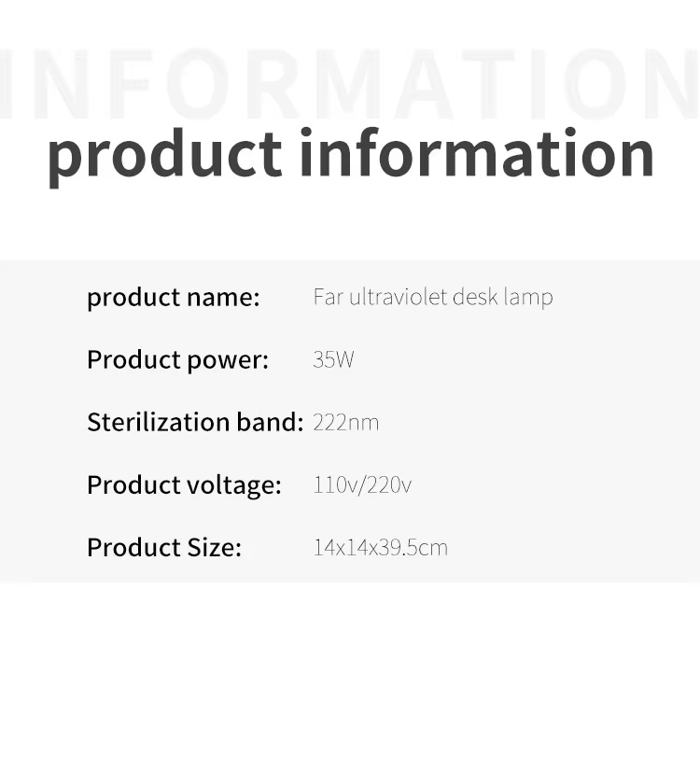This screenshot has height=771, width=700.
Task: Select the "Far ultraviolet desk lamp" value
Action: coord(433,297)
